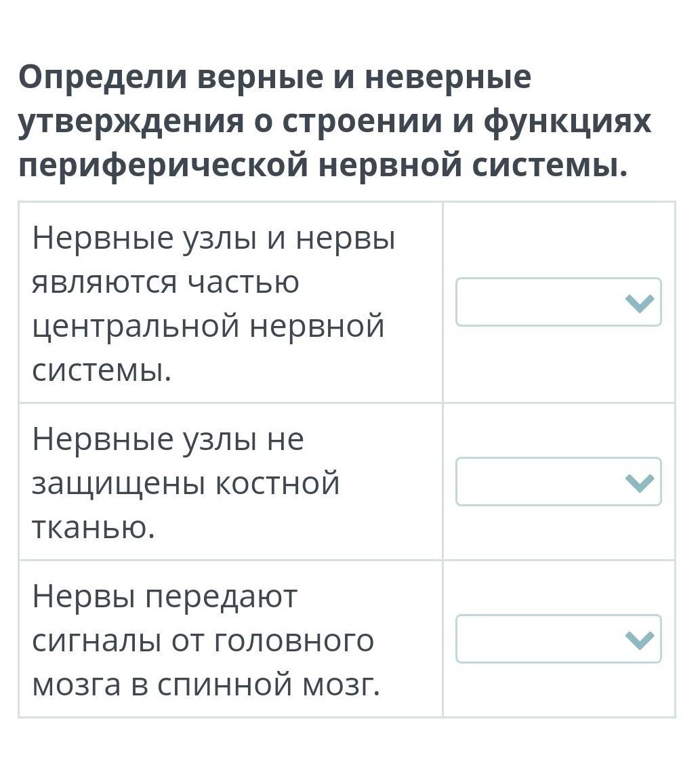The image size is (700, 774).
Task: Click the words "защищены костной" in second statement
Action: click(186, 483)
